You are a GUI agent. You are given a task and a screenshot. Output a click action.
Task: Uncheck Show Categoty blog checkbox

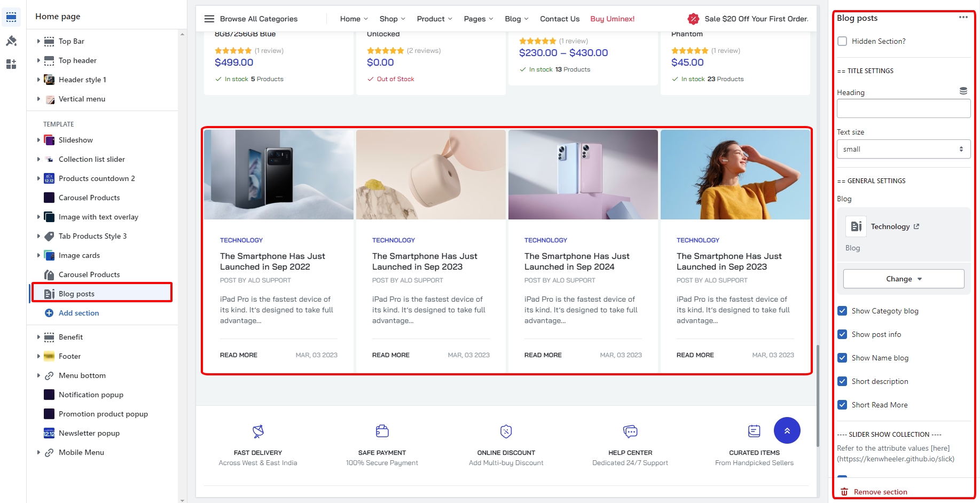(x=842, y=311)
